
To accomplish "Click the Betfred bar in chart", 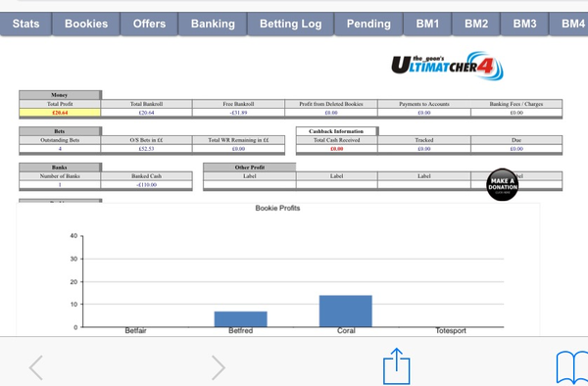I will coord(241,319).
